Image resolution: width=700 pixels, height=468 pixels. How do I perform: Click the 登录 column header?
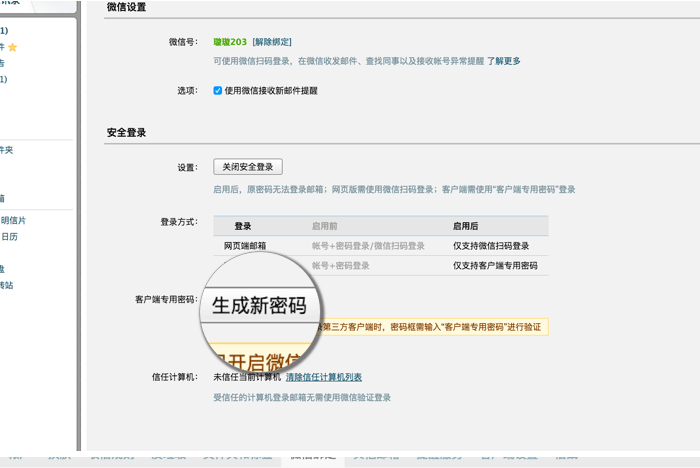click(243, 226)
